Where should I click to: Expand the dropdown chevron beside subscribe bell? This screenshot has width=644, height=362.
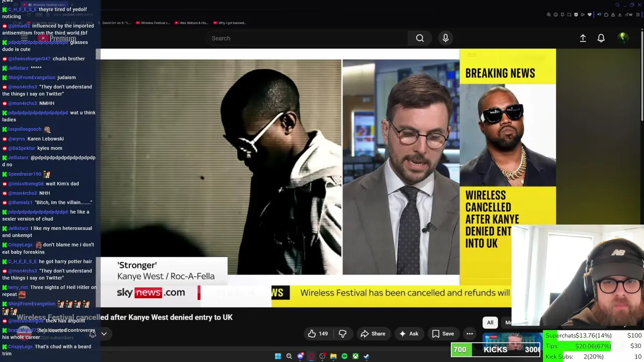click(104, 333)
